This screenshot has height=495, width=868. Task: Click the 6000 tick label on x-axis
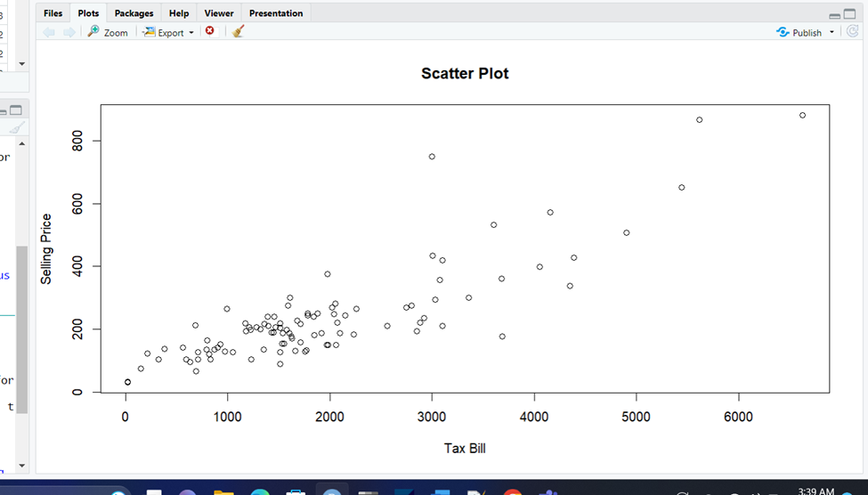click(738, 417)
